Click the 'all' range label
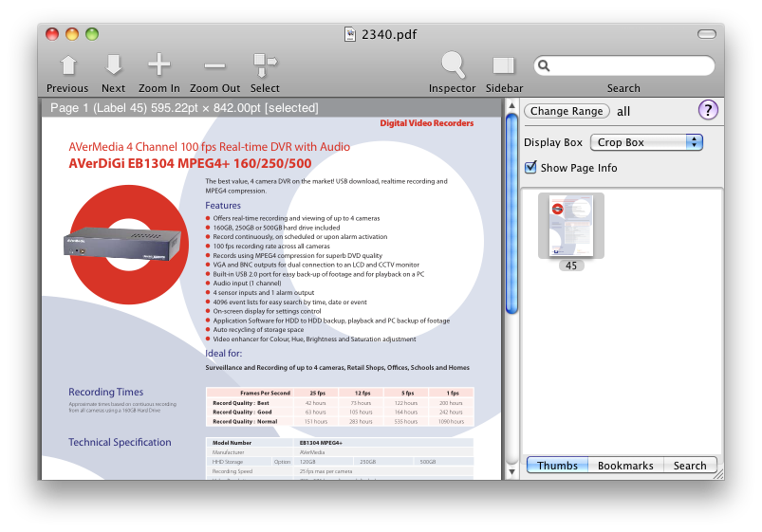The width and height of the screenshot is (762, 532). [623, 111]
